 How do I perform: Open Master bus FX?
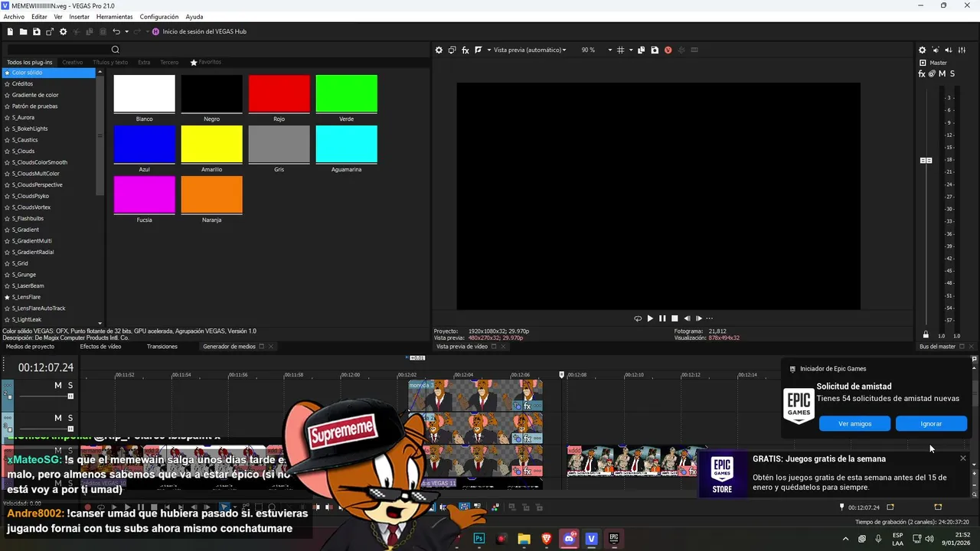[922, 73]
